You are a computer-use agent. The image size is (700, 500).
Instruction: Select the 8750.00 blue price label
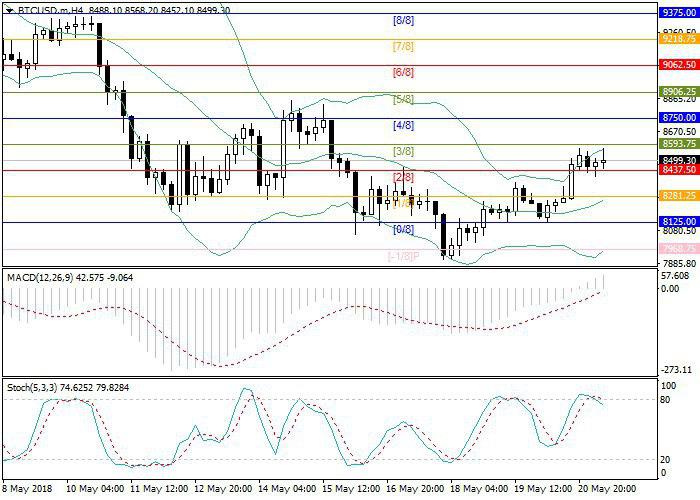(679, 117)
